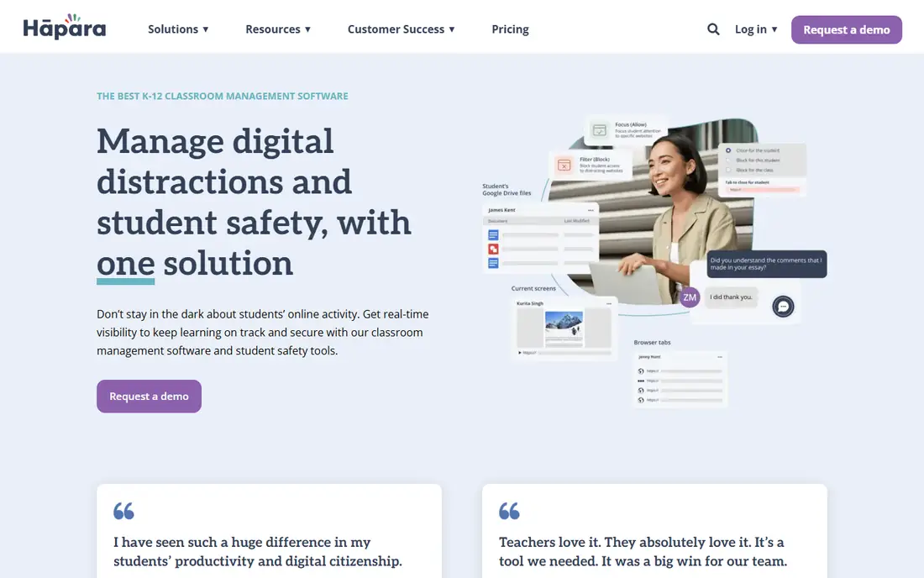Click the 'Browser tabs' label in illustration
Viewport: 924px width, 578px height.
click(x=652, y=342)
